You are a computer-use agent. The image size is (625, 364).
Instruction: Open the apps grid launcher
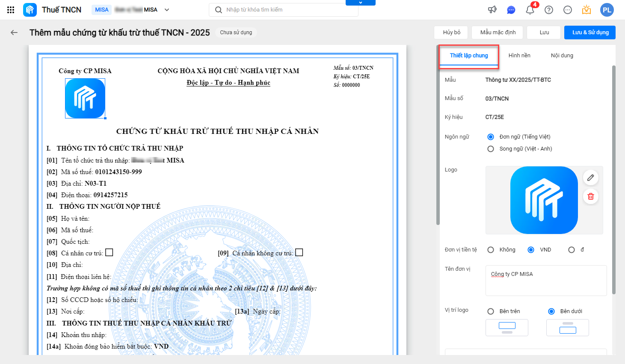11,10
